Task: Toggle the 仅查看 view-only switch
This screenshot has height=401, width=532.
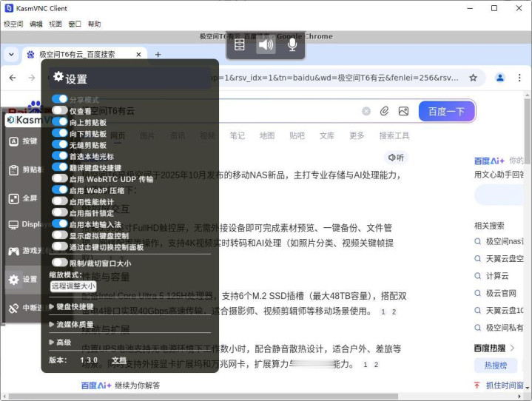Action: coord(60,110)
